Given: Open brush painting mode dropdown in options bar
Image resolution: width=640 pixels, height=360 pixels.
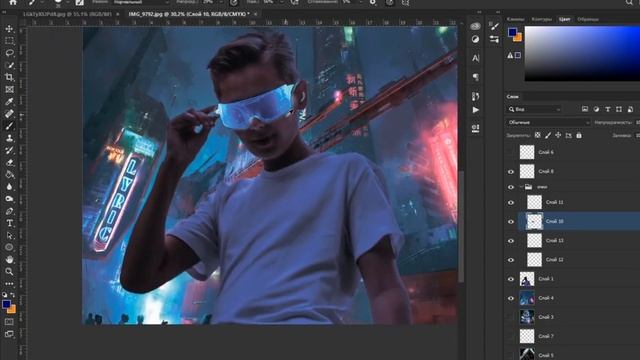Looking at the screenshot, I should coord(141,2).
